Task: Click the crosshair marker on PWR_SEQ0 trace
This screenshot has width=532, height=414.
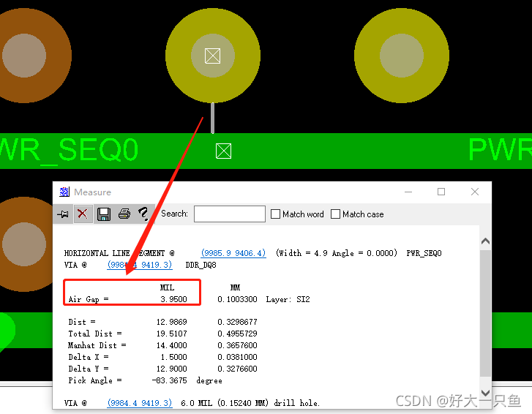Action: tap(223, 151)
